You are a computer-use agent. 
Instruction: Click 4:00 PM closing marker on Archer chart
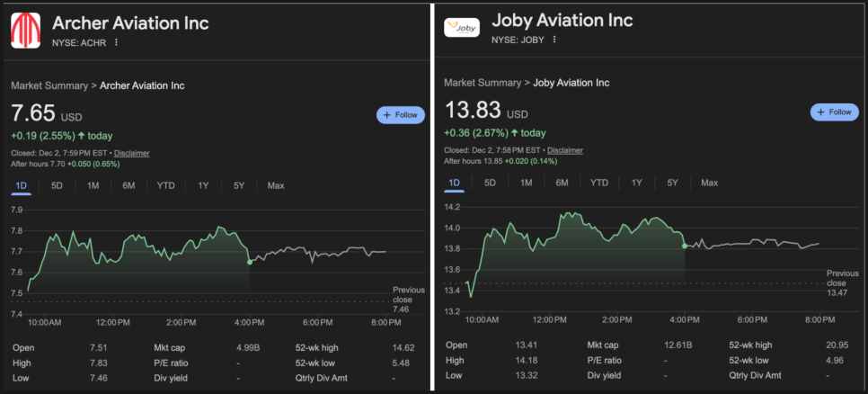pyautogui.click(x=249, y=262)
